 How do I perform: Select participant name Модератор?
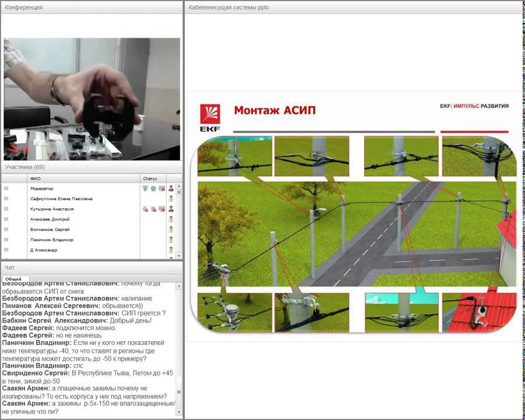[x=41, y=188]
